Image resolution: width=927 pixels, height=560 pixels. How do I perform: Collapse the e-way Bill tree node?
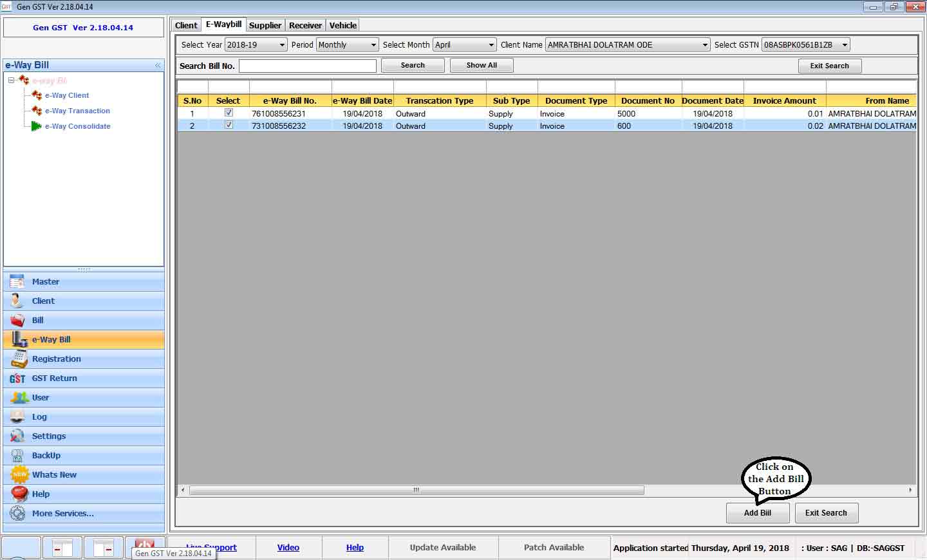point(12,80)
